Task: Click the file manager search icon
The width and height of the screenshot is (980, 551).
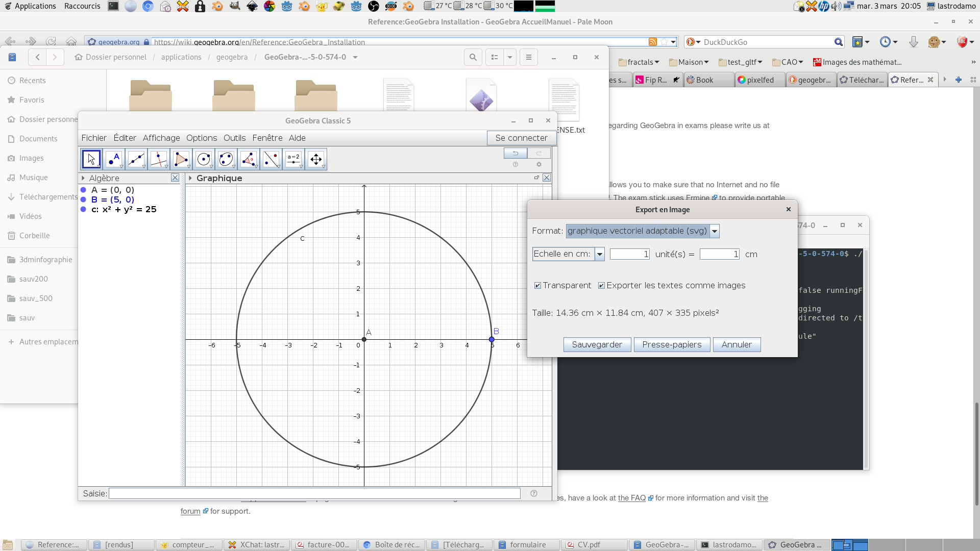Action: click(473, 57)
